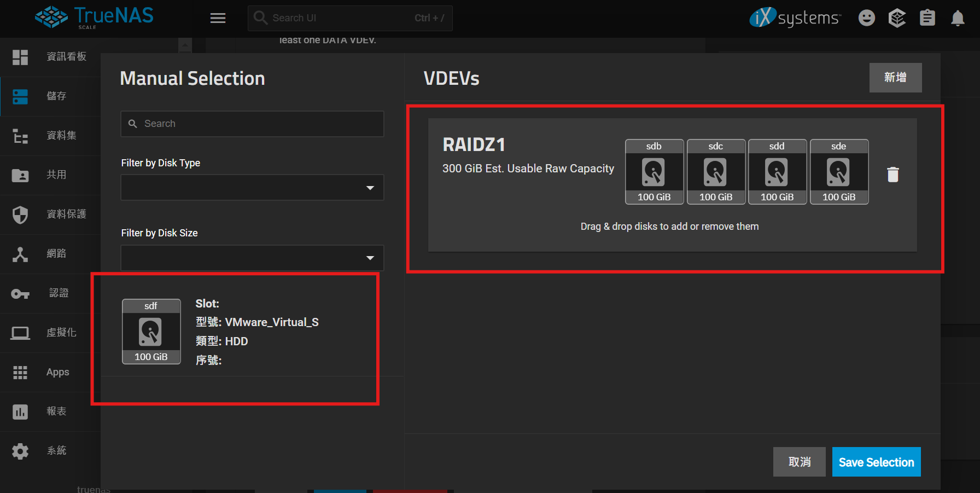Select the sde disk in RAIDZ1
This screenshot has height=493, width=980.
coord(839,172)
